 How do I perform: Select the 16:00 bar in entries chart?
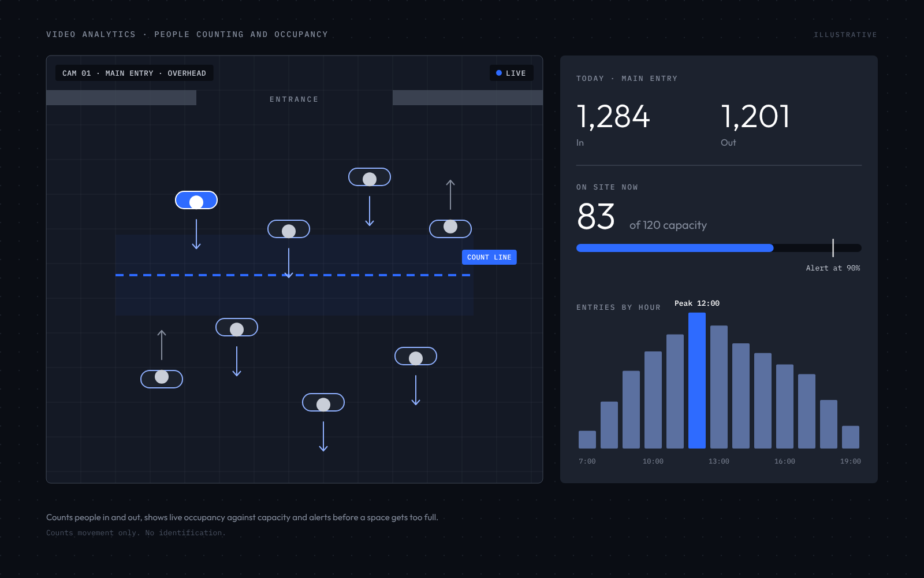click(785, 406)
